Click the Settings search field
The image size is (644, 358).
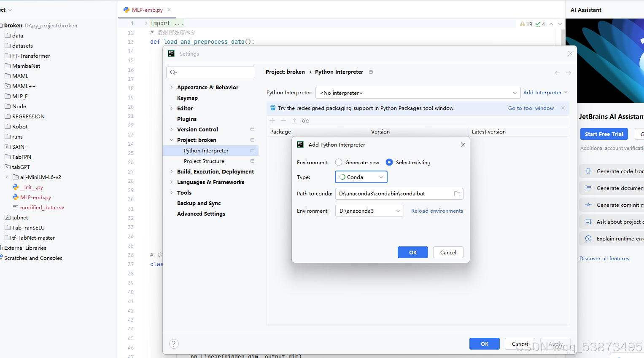(x=210, y=72)
